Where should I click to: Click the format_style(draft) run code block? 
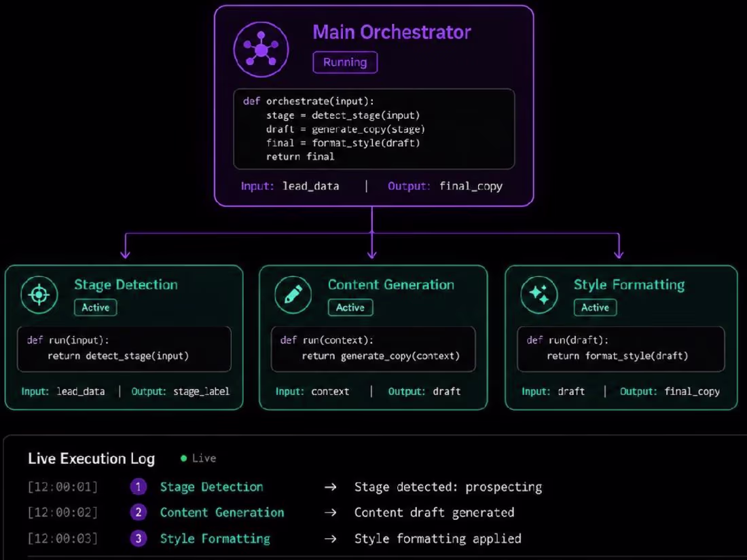(621, 349)
